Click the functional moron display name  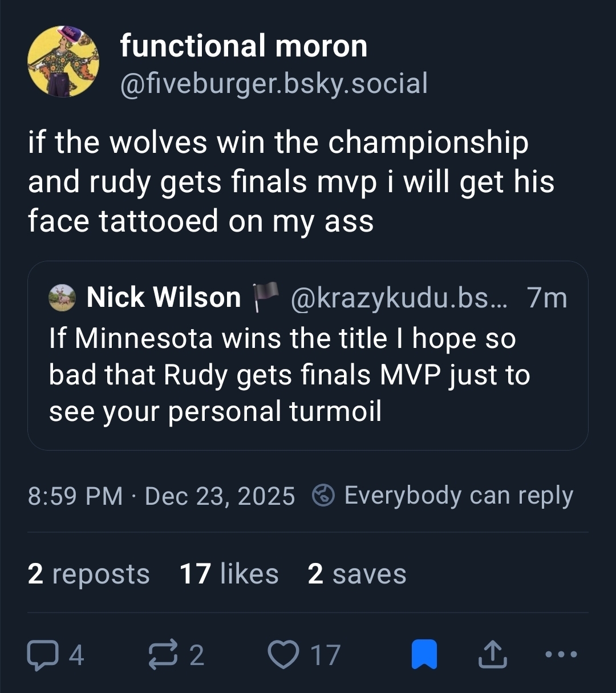click(x=244, y=46)
